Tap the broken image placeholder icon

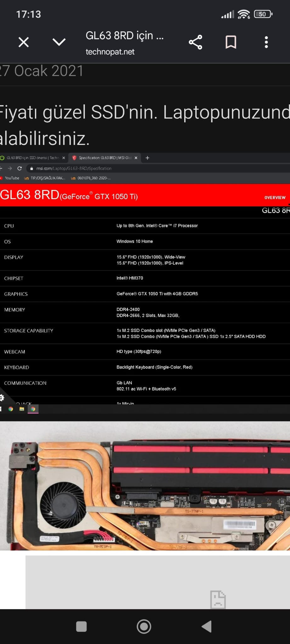click(218, 599)
